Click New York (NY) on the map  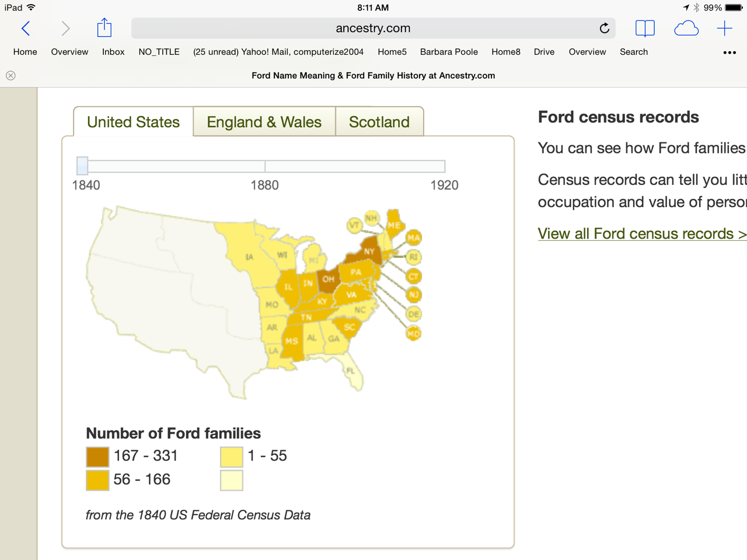[x=368, y=251]
